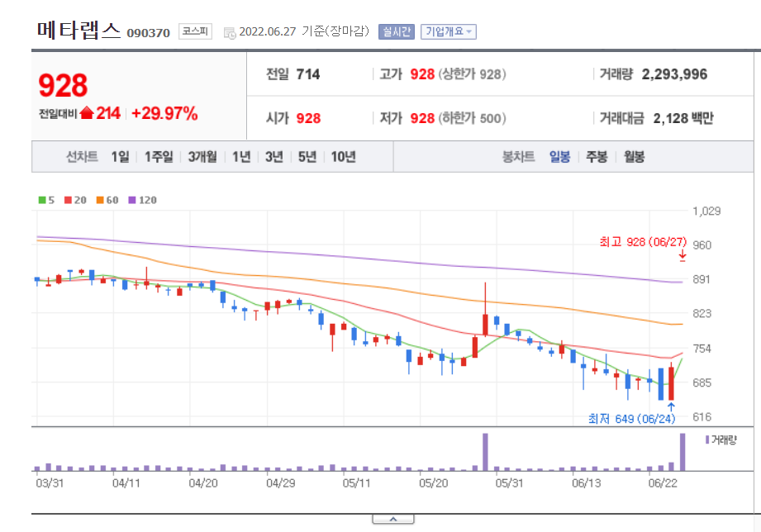Click the stock name 메타랩스
Viewport: 761px width, 532px height.
point(78,30)
